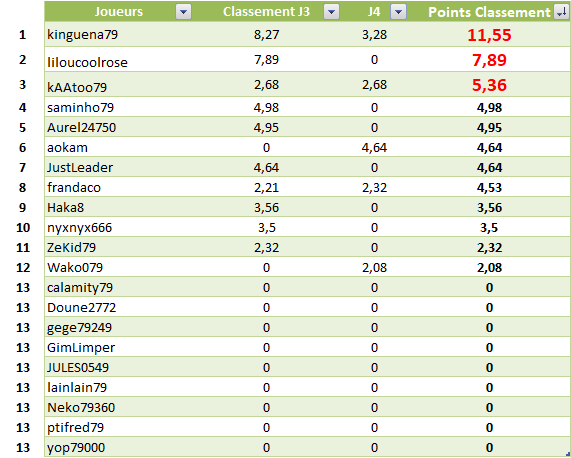Select the player name GimLimper
Viewport: 571px width, 458px height.
(81, 348)
